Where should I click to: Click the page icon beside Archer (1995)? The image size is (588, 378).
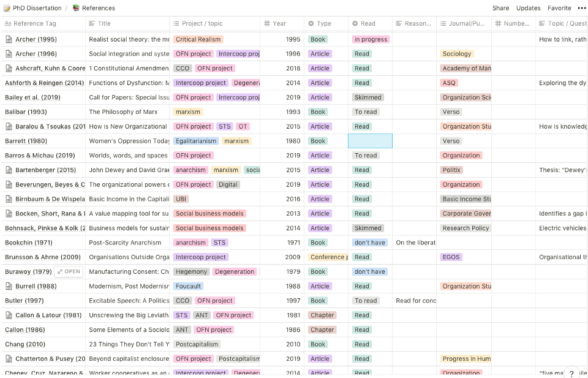[9, 39]
